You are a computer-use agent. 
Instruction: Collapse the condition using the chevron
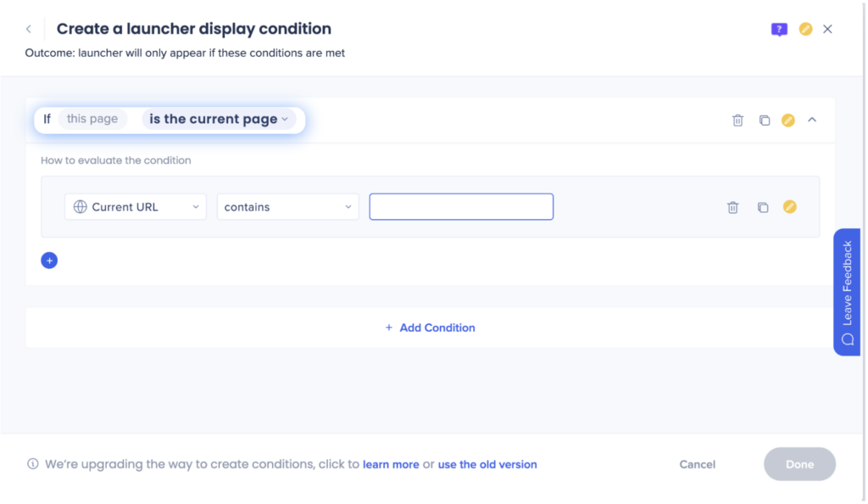point(812,120)
